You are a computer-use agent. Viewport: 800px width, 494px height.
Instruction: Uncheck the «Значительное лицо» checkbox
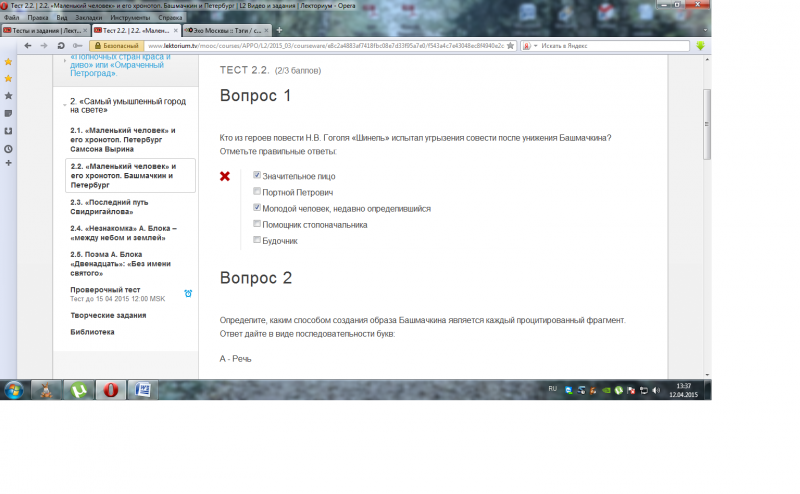tap(257, 175)
